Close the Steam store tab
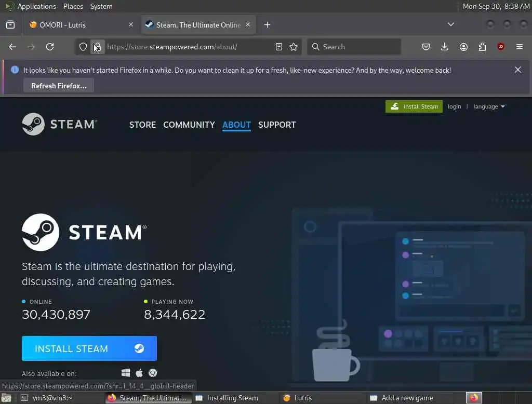Viewport: 532px width, 404px height. pyautogui.click(x=248, y=24)
